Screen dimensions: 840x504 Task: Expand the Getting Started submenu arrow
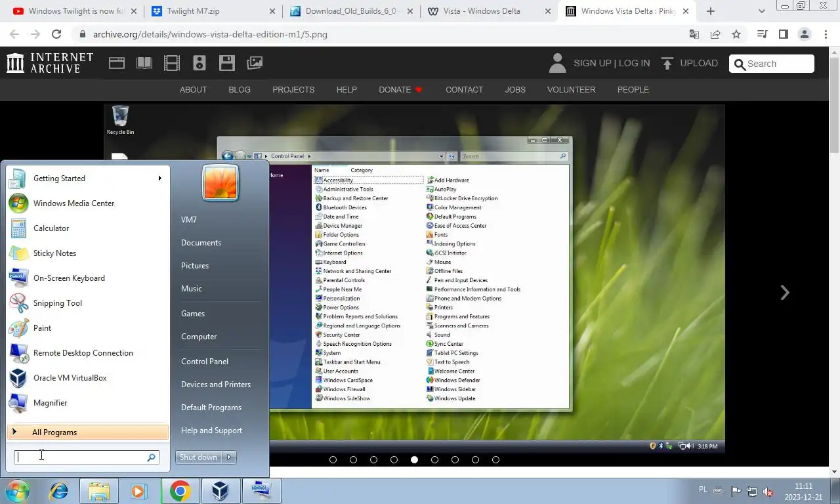click(159, 178)
